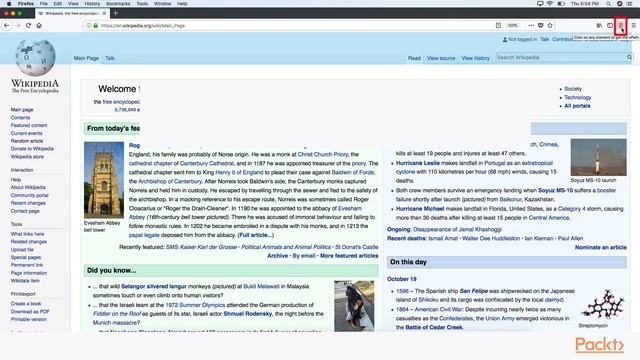Open Wi-Fi status in menu bar
The width and height of the screenshot is (640, 360).
click(x=550, y=4)
